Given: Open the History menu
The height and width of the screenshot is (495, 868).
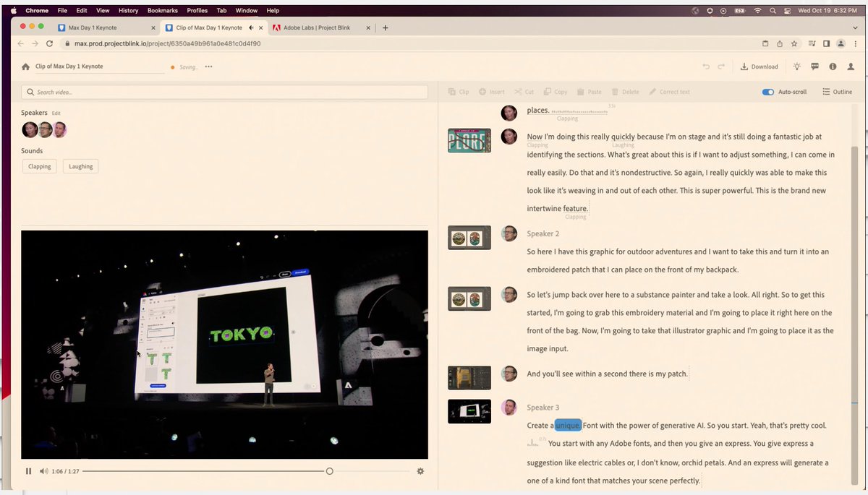Looking at the screenshot, I should (128, 11).
